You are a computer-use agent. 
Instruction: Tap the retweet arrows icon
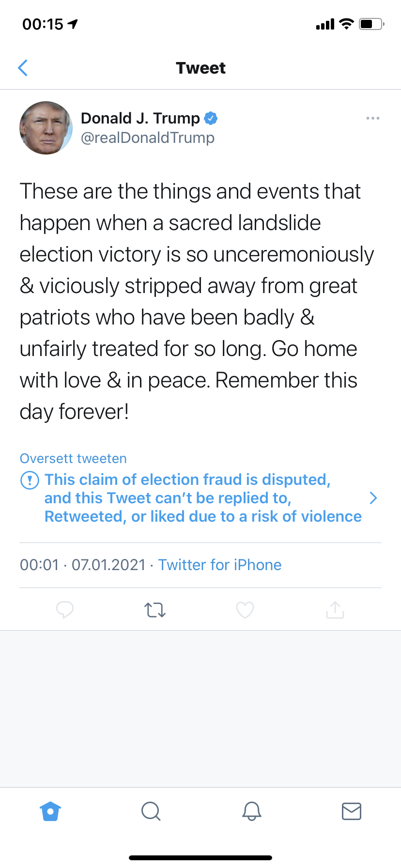(155, 610)
